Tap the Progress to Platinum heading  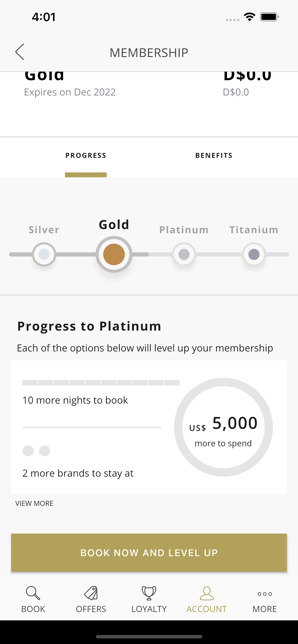[89, 326]
